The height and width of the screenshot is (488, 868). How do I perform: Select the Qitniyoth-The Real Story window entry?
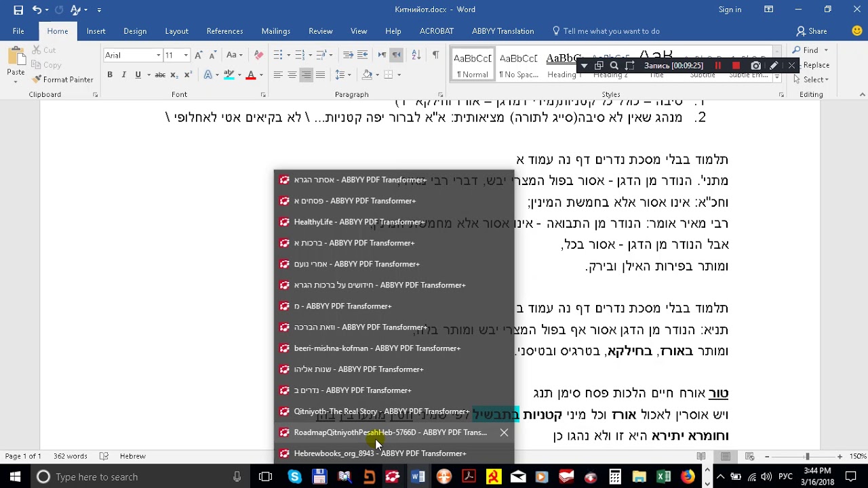[395, 411]
